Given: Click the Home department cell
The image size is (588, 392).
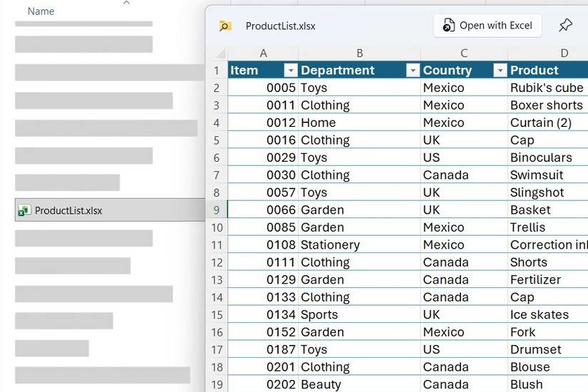Looking at the screenshot, I should pos(359,123).
